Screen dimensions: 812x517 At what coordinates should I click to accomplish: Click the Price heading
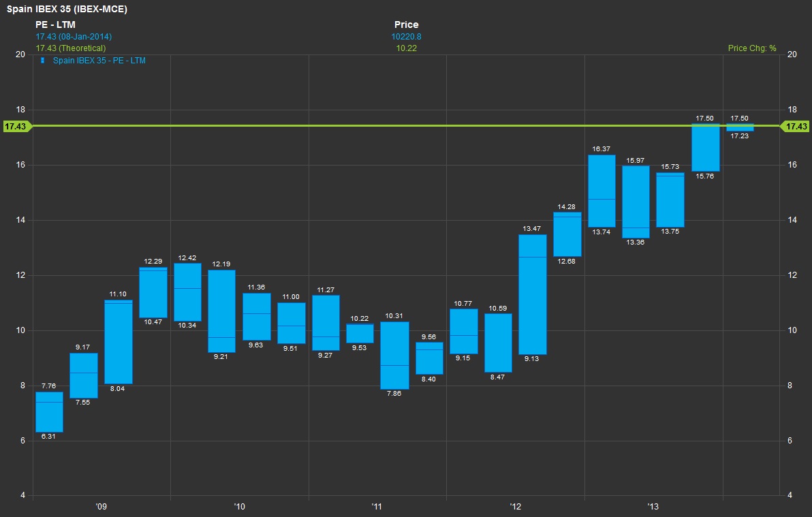tap(407, 25)
